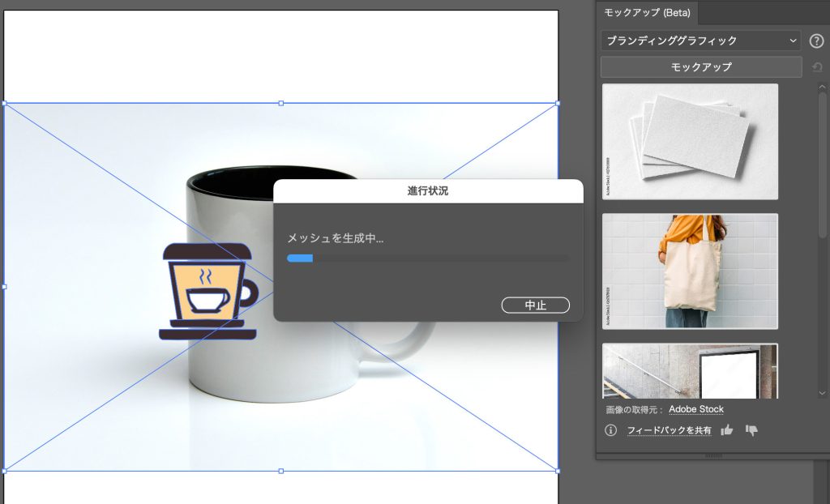The height and width of the screenshot is (504, 830).
Task: Click the bottom-center selection handle
Action: [281, 471]
